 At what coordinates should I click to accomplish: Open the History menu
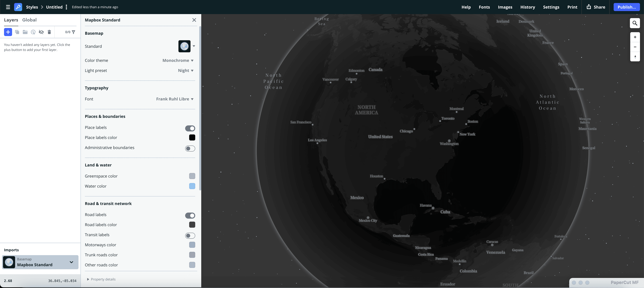click(x=527, y=7)
